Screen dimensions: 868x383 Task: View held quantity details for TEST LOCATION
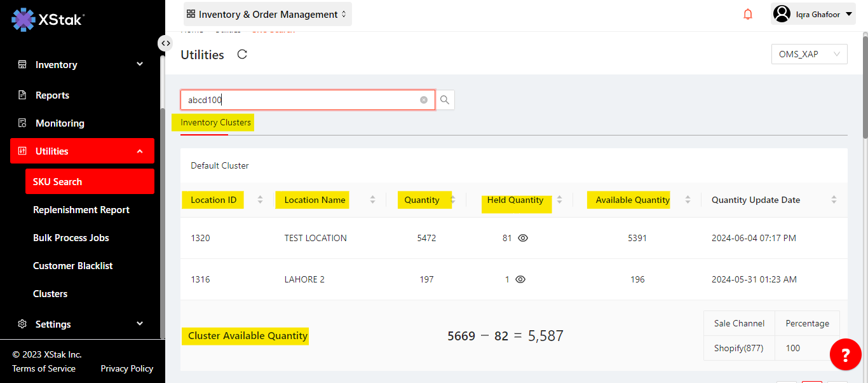click(523, 238)
